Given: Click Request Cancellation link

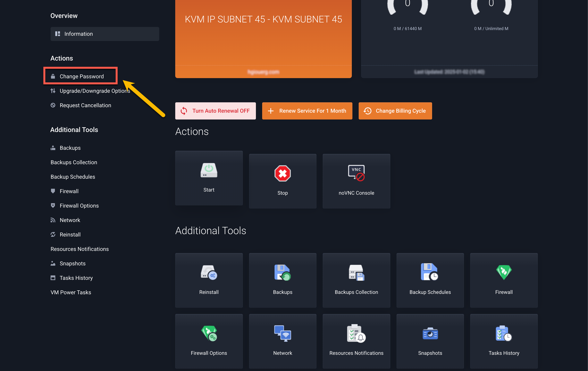Looking at the screenshot, I should (x=86, y=105).
